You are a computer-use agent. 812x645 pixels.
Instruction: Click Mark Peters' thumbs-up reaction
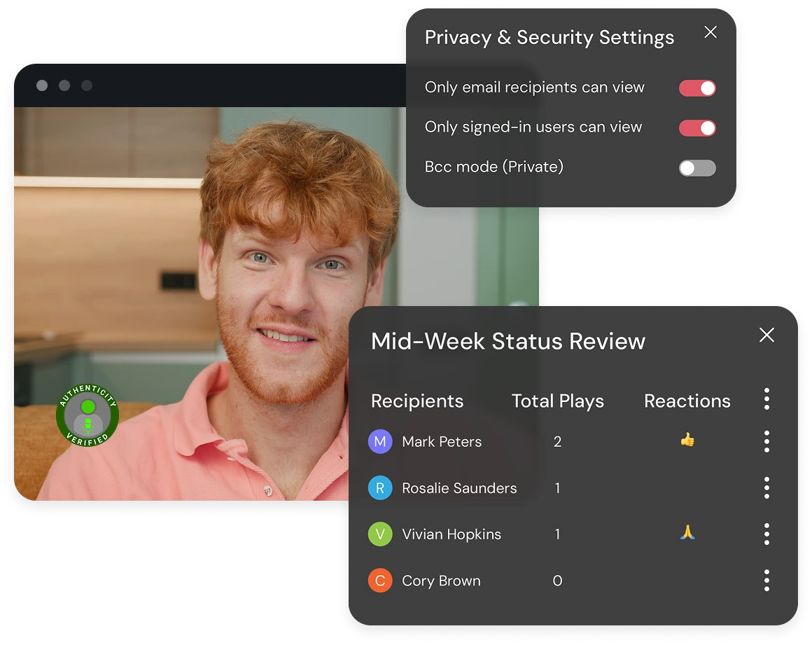tap(687, 441)
